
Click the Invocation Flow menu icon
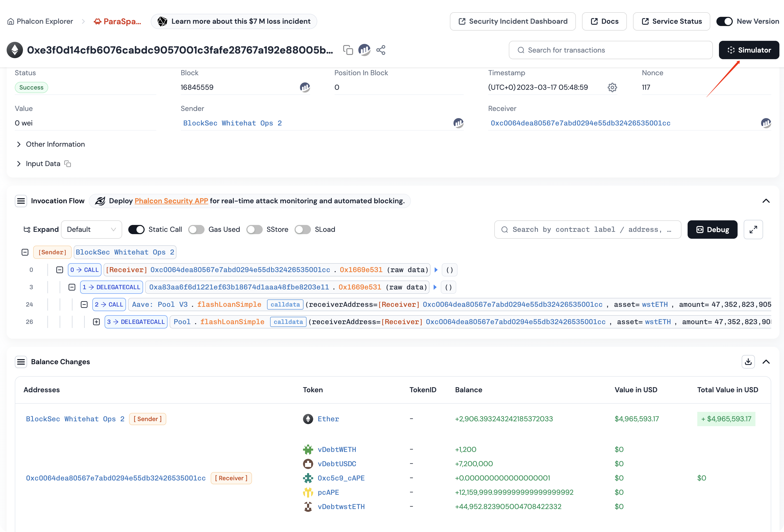pyautogui.click(x=21, y=201)
